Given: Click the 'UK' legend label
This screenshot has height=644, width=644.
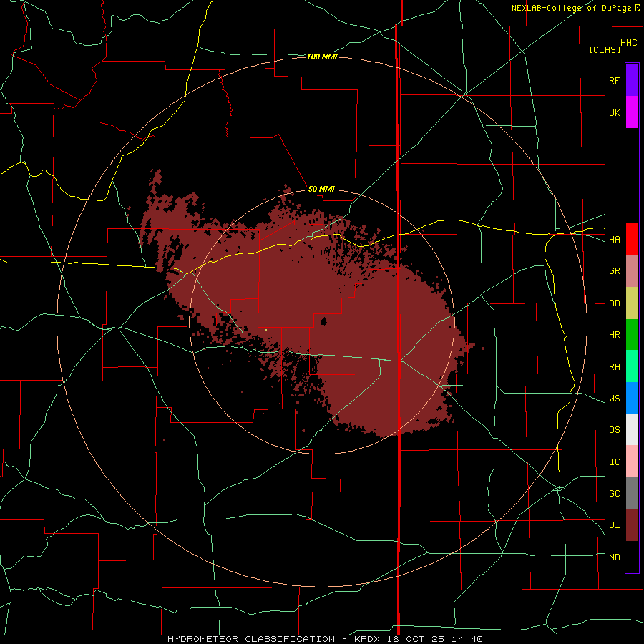Looking at the screenshot, I should coord(614,112).
